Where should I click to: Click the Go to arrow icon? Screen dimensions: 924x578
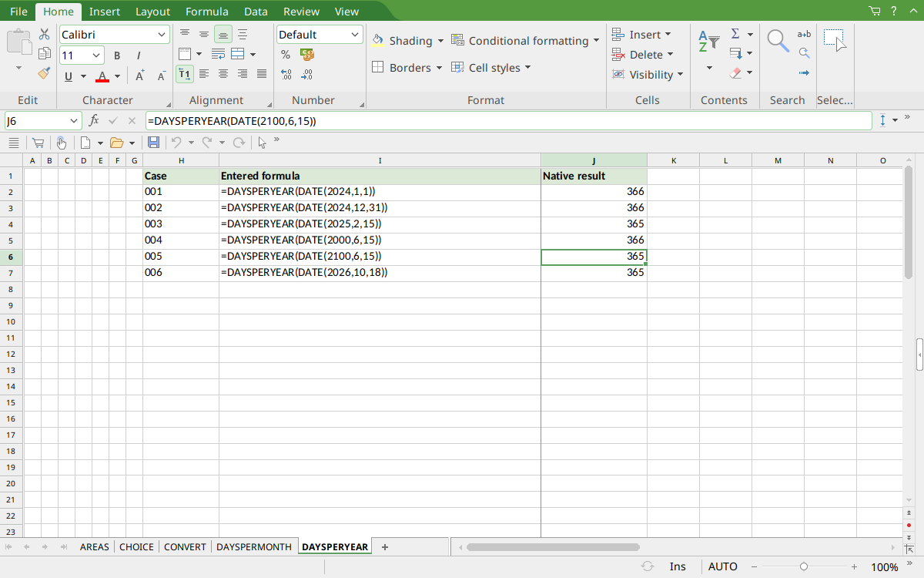tap(804, 73)
